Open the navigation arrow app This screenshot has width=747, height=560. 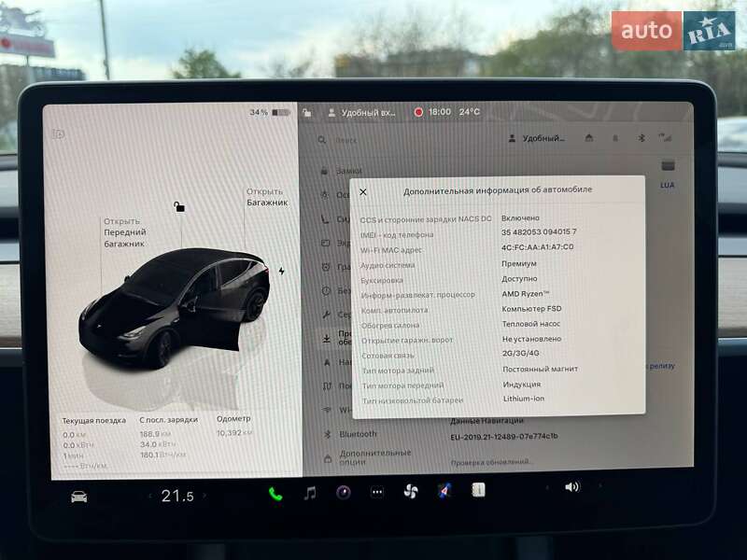[x=444, y=491]
